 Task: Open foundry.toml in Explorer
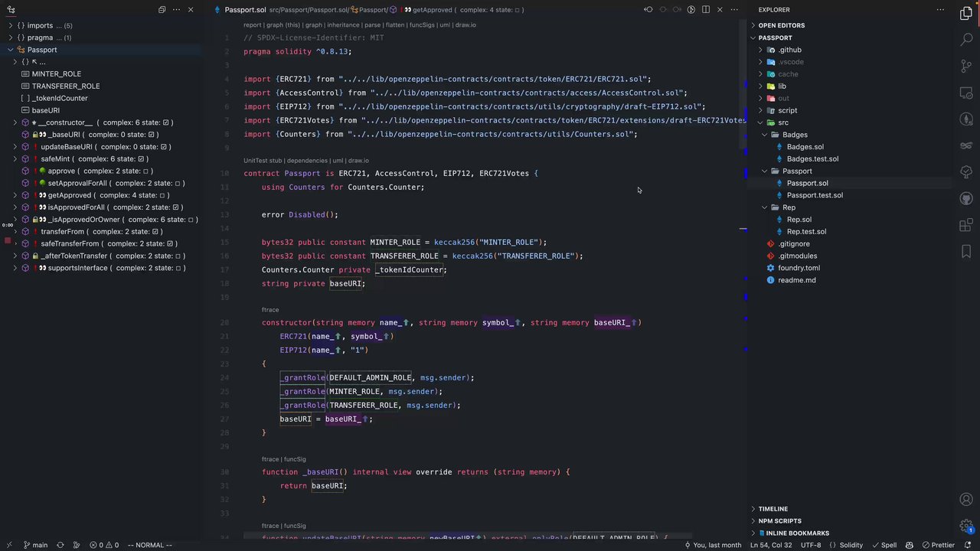click(799, 268)
